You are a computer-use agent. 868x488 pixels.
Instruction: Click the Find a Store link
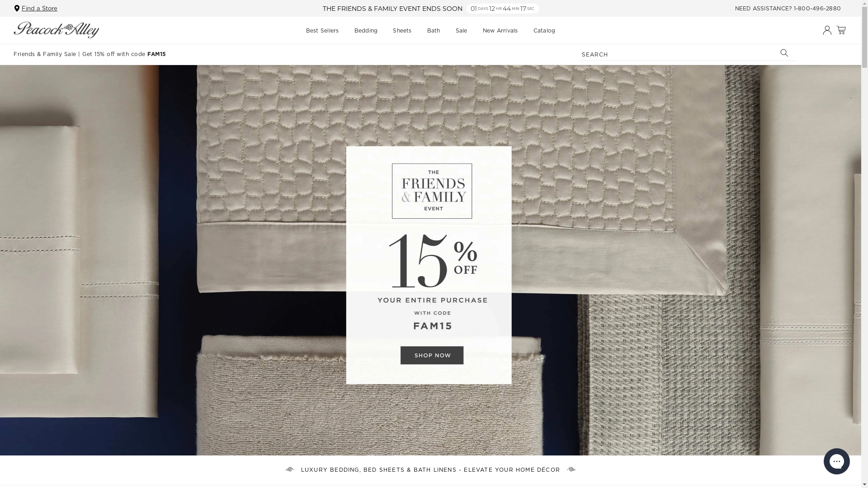[x=39, y=8]
